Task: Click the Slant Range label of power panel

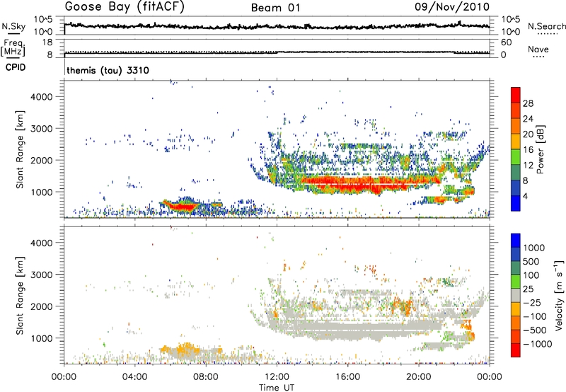Action: 20,149
